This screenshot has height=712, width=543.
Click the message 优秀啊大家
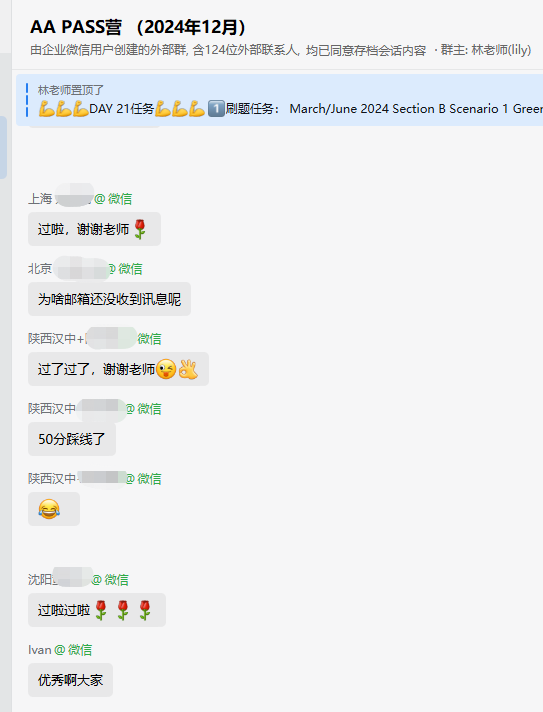click(70, 680)
